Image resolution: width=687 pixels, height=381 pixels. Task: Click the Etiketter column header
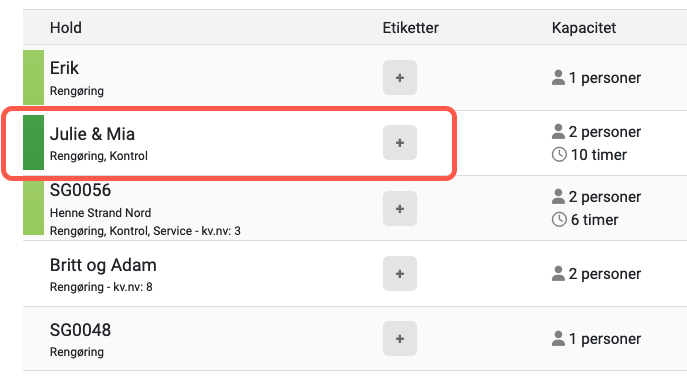tap(411, 28)
